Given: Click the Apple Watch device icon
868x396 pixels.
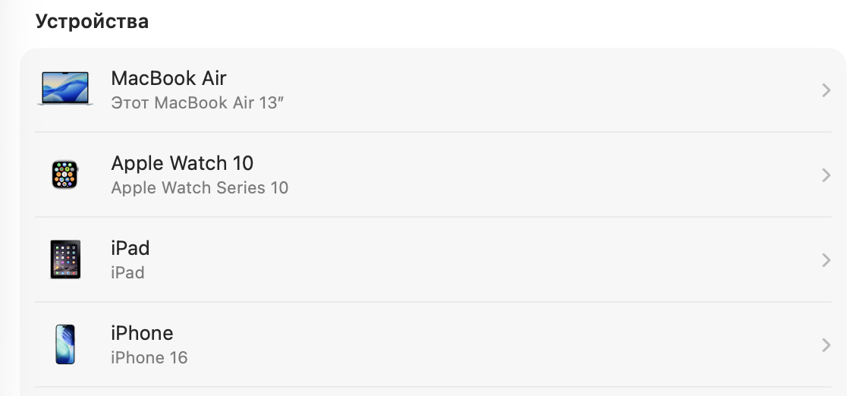Looking at the screenshot, I should (64, 174).
